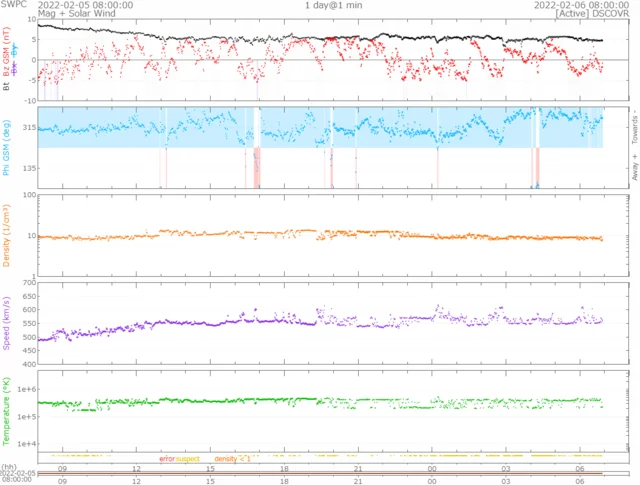
Task: Click the red "error" flag legend
Action: [x=167, y=458]
